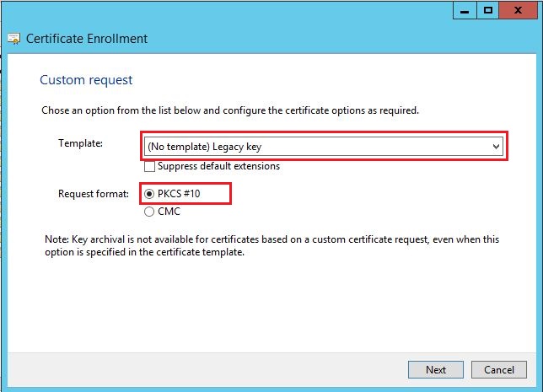Enable the Suppress default extensions checkbox
The width and height of the screenshot is (543, 392).
pos(149,166)
